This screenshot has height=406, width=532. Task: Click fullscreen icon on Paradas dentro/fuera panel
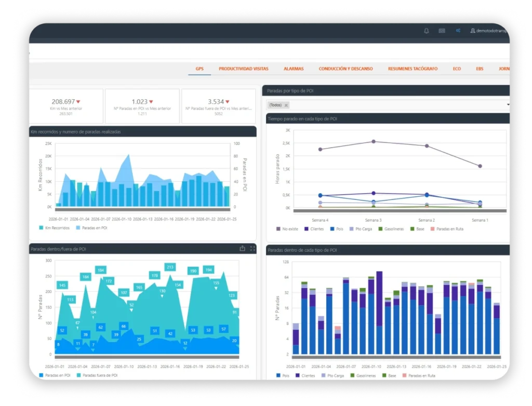click(252, 248)
